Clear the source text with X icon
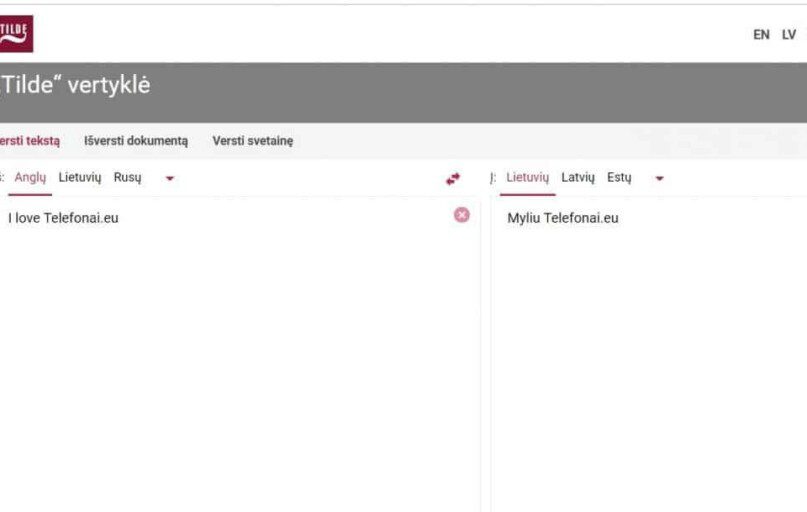The height and width of the screenshot is (512, 807). [461, 215]
